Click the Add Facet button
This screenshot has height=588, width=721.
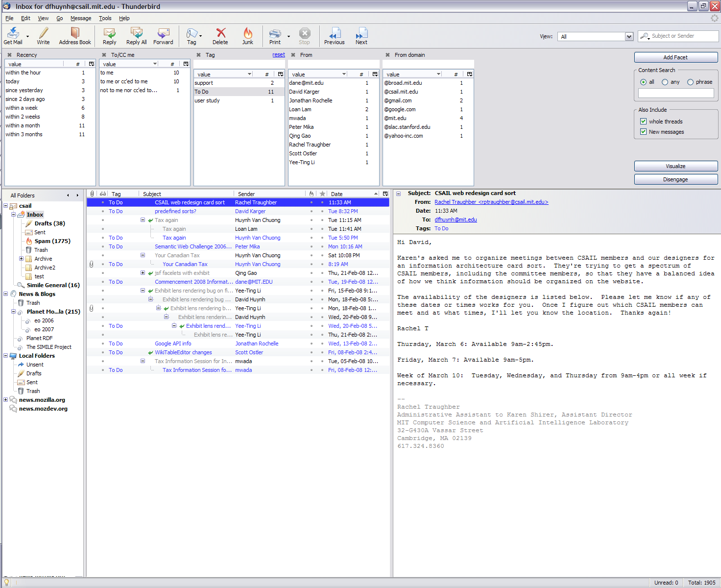pyautogui.click(x=675, y=57)
